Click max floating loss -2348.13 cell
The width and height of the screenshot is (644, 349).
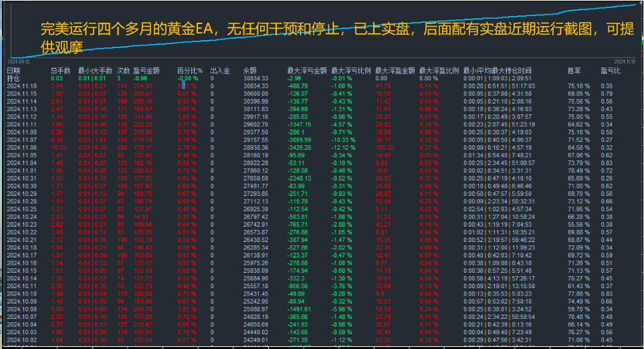click(300, 179)
